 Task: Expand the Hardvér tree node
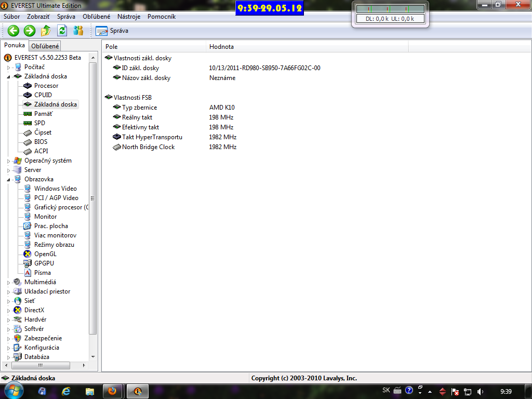click(8, 320)
